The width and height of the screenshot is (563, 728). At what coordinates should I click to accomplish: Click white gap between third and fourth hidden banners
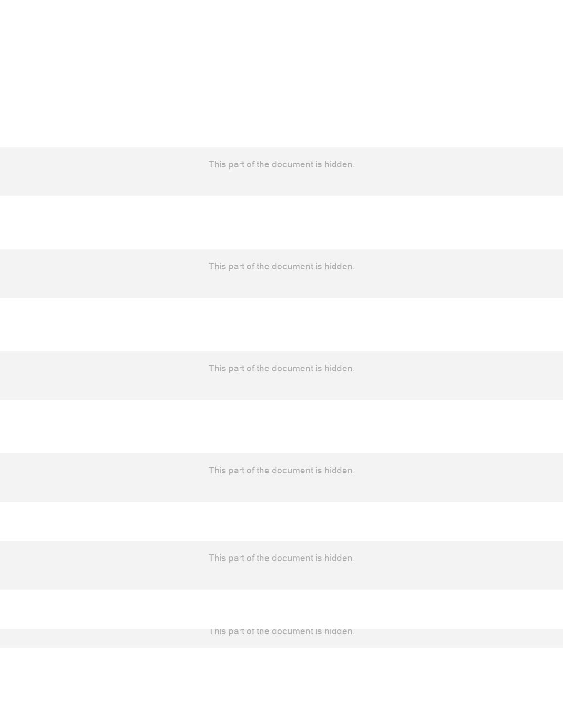click(281, 427)
